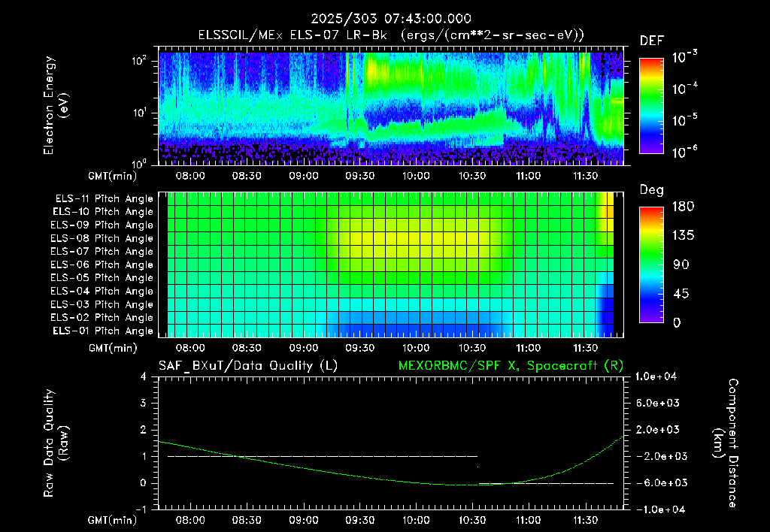Click the 180 value on Deg scale

[x=683, y=207]
